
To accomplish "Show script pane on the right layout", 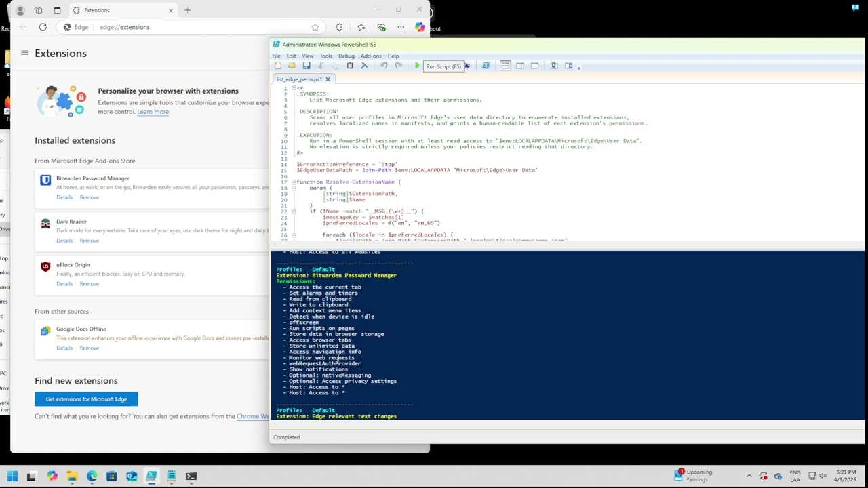I will coord(520,66).
